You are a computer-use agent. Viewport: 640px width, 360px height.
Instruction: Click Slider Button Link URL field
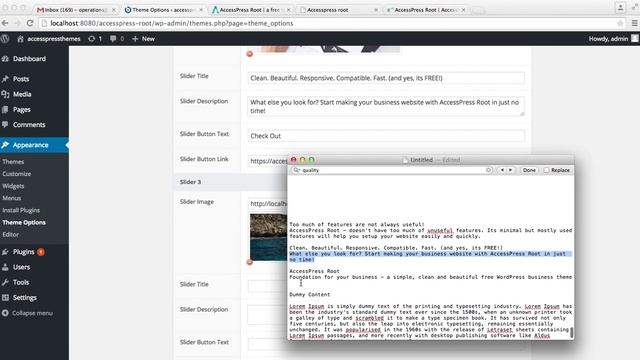point(268,161)
